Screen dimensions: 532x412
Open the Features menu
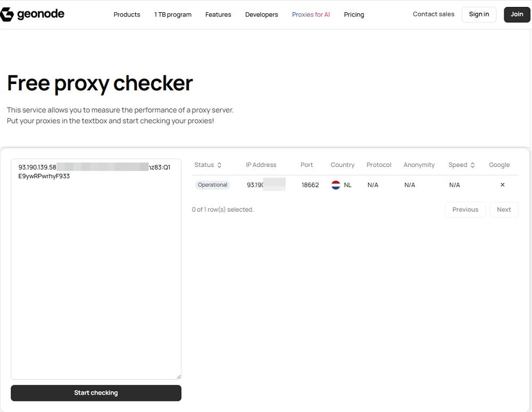(218, 14)
